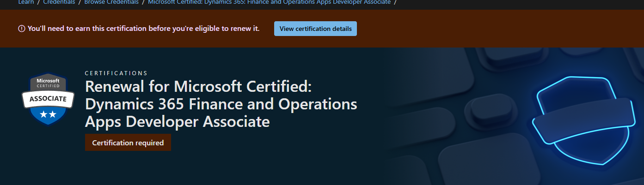This screenshot has width=644, height=185.
Task: Open the Dynamics 365 Developer Associate breadcrumb
Action: 269,2
